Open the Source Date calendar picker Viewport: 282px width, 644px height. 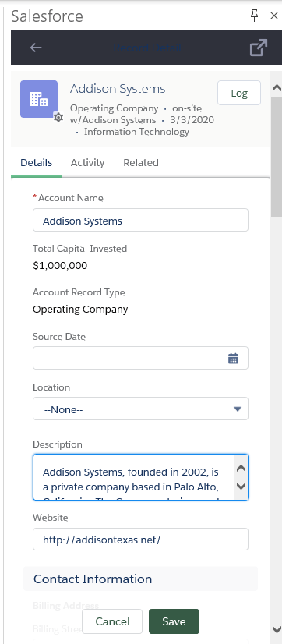point(233,358)
